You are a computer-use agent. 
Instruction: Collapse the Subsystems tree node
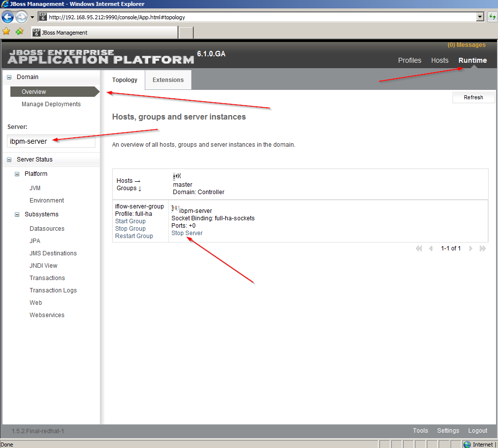pos(17,214)
